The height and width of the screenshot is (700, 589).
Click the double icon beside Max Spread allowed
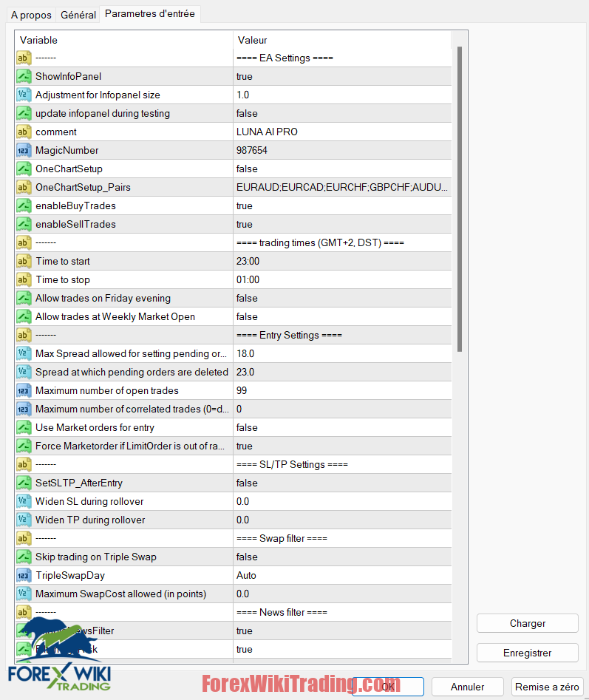pyautogui.click(x=24, y=353)
